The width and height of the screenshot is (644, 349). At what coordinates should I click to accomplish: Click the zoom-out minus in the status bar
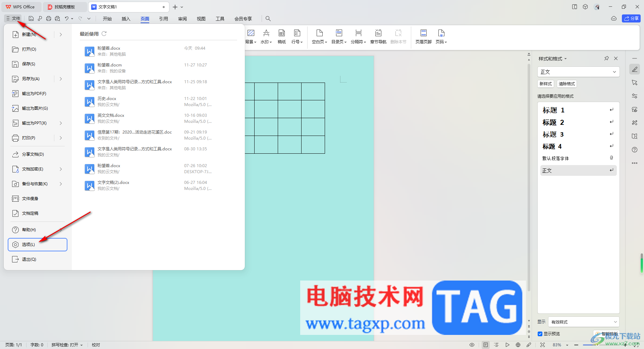click(576, 345)
